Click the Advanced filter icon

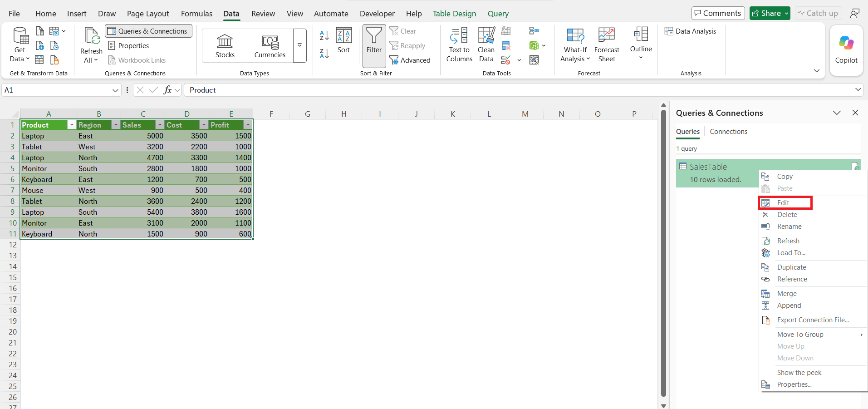tap(410, 60)
